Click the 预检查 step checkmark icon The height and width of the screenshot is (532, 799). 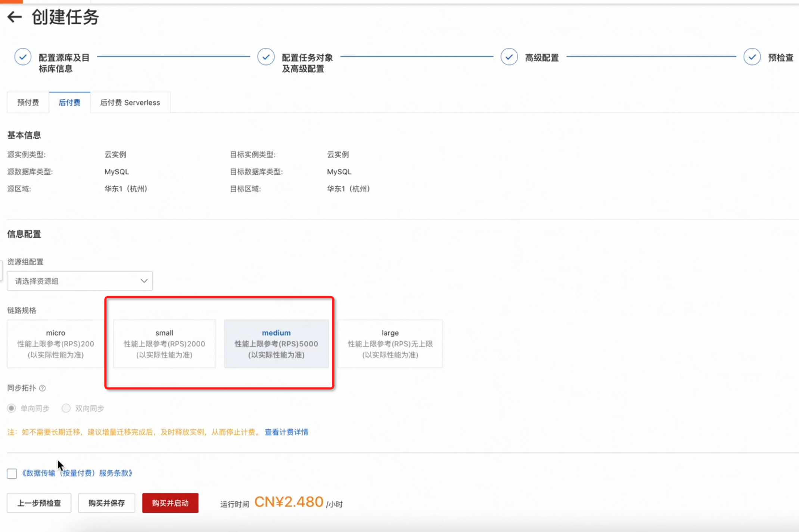point(752,57)
